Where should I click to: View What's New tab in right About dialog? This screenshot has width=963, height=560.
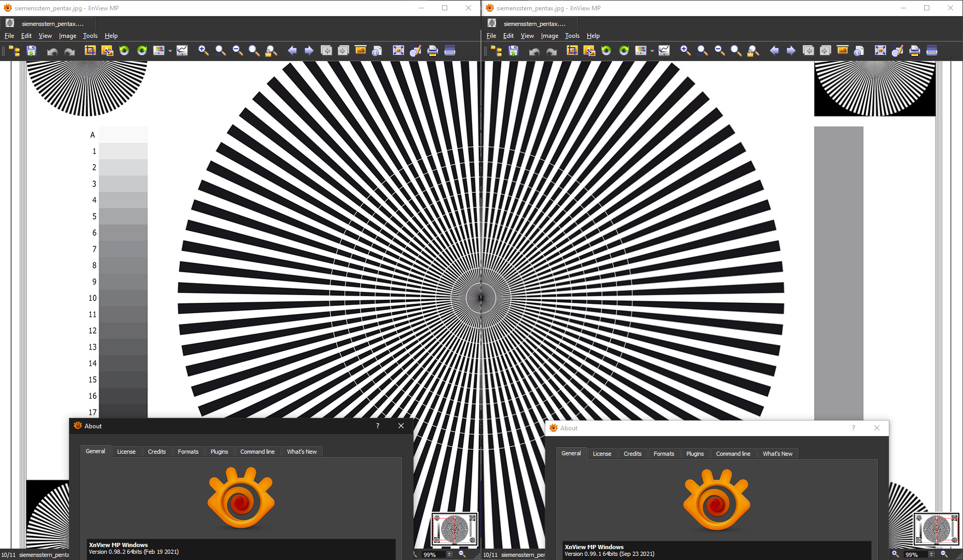(x=777, y=454)
